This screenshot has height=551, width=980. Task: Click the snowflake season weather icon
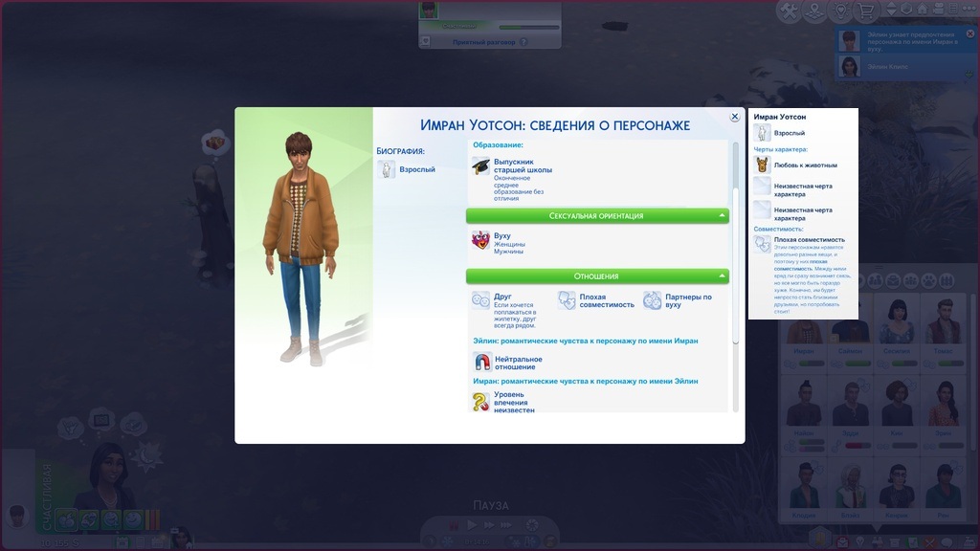tap(448, 542)
